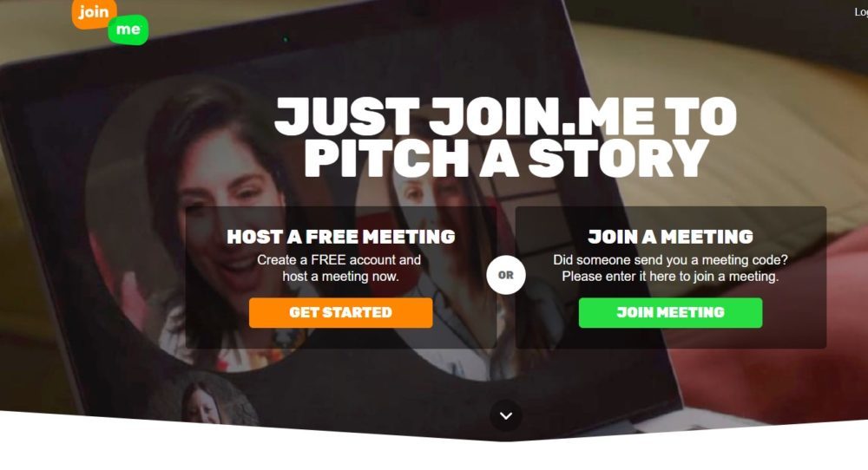Screen dimensions: 868x470
Task: Click the green "me" logo bubble
Action: click(128, 29)
